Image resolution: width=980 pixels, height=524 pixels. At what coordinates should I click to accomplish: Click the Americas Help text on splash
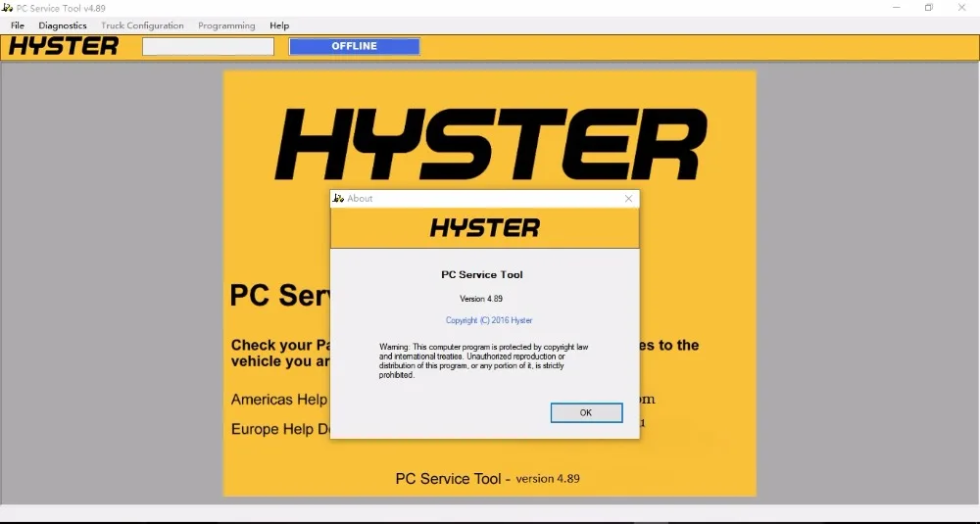point(278,399)
